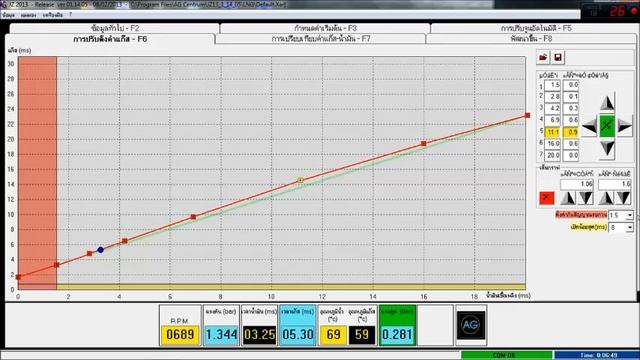Screen dimensions: 640x360
Task: Click the temperature readout 59
Action: 362,335
